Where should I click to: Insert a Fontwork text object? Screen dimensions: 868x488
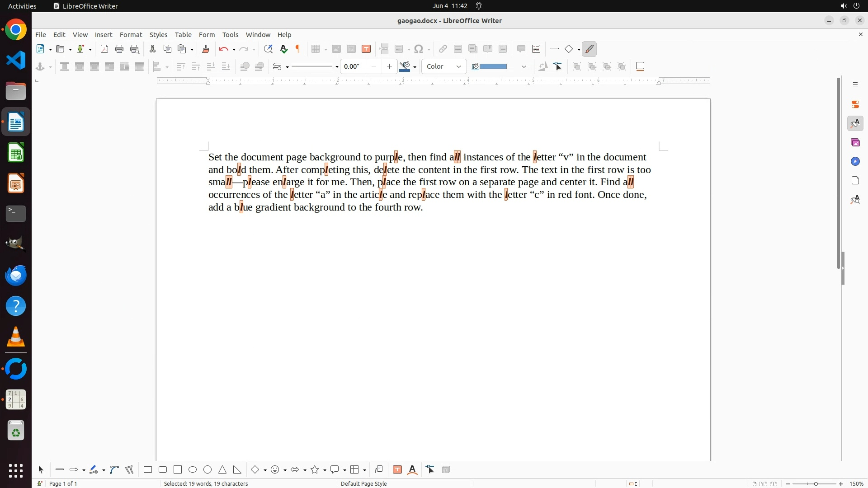coord(412,469)
